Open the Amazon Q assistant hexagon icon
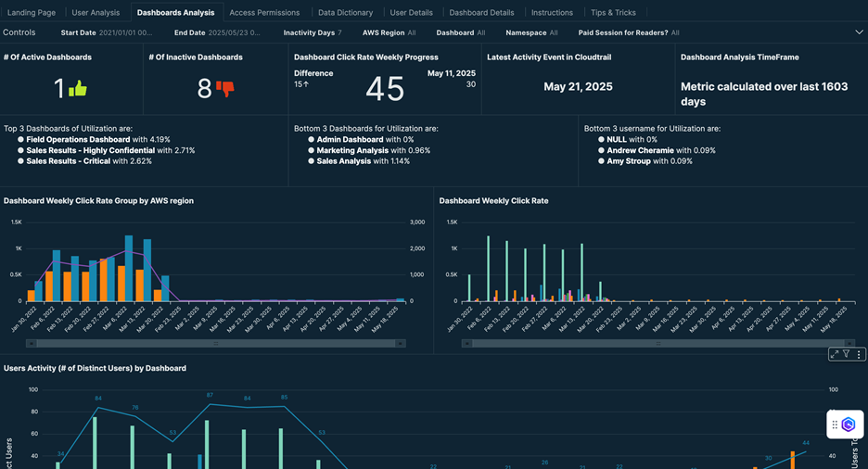 coord(849,425)
